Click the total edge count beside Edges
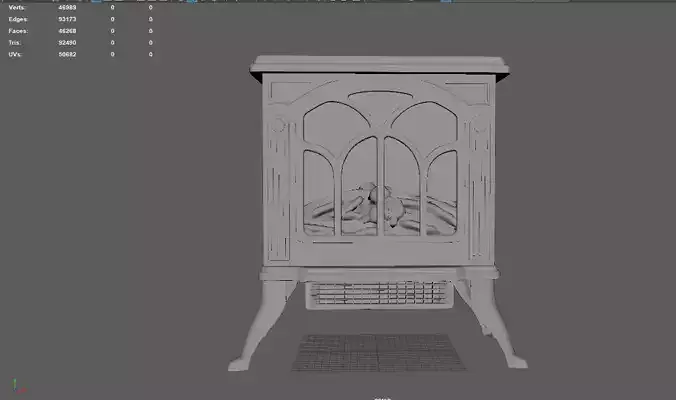Image resolution: width=676 pixels, height=400 pixels. [x=67, y=19]
